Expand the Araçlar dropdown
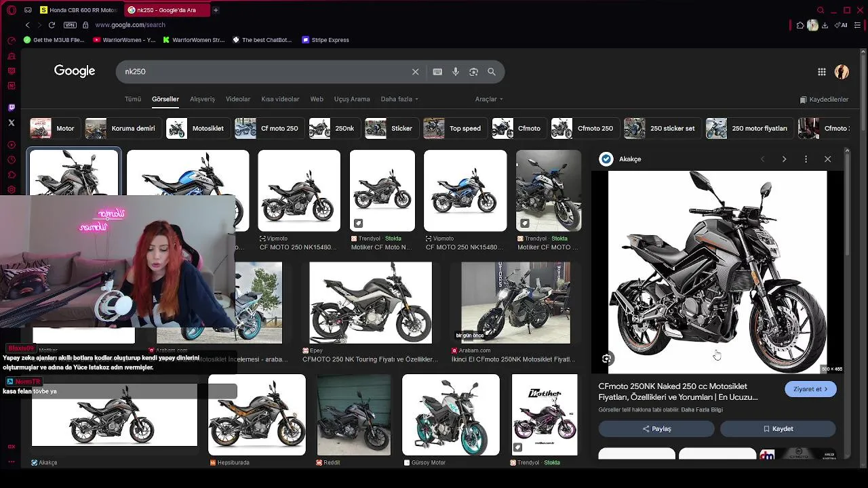Screen dimensions: 868x488 point(489,99)
